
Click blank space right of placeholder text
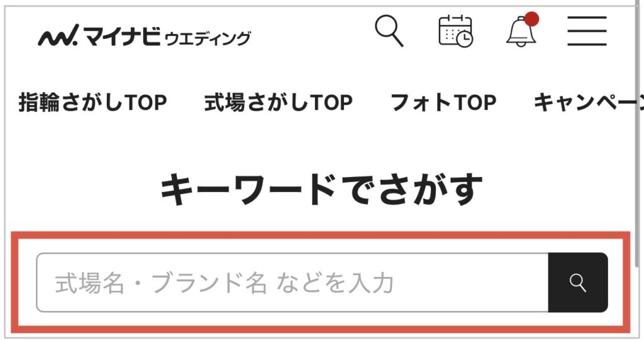(x=470, y=283)
